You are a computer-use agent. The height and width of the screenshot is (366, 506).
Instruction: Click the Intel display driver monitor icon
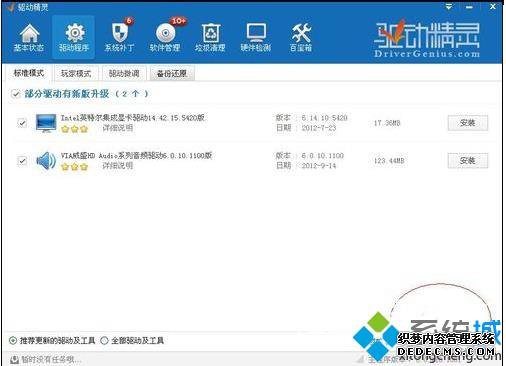pyautogui.click(x=46, y=123)
